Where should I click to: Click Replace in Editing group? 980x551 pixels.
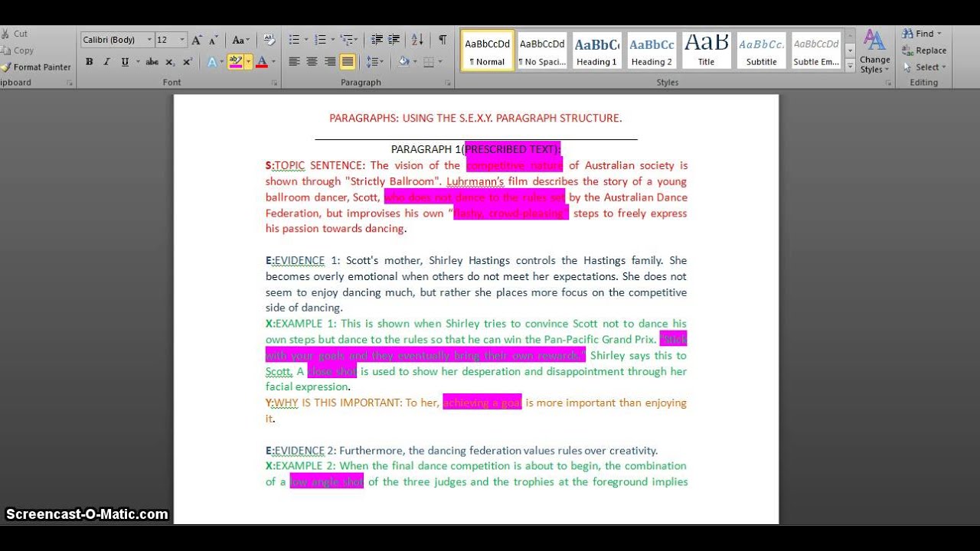click(924, 51)
